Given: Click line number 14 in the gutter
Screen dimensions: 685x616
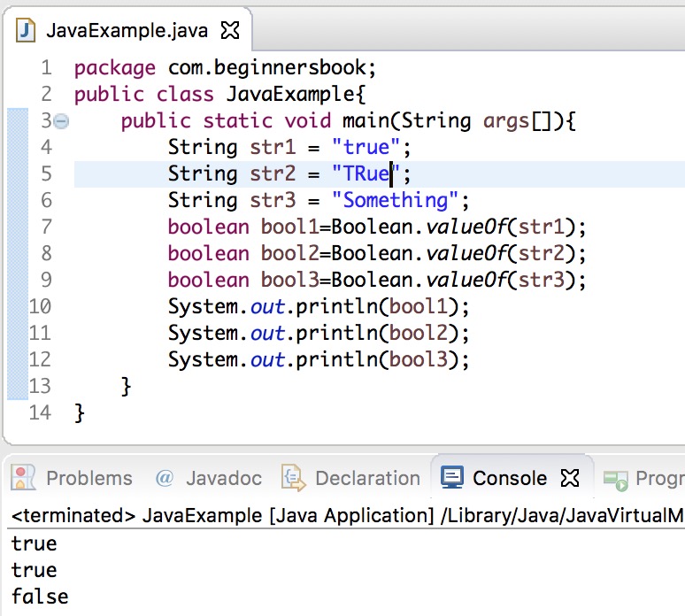Looking at the screenshot, I should [40, 412].
